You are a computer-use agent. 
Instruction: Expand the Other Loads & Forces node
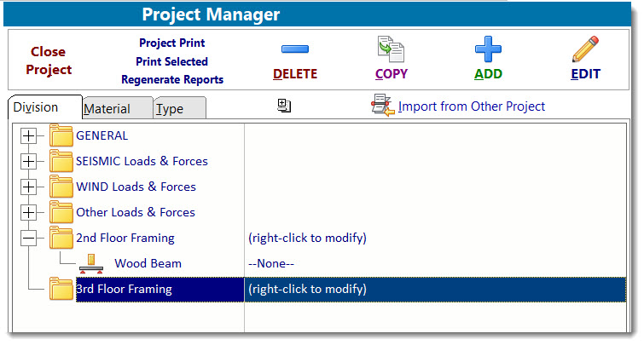(29, 212)
